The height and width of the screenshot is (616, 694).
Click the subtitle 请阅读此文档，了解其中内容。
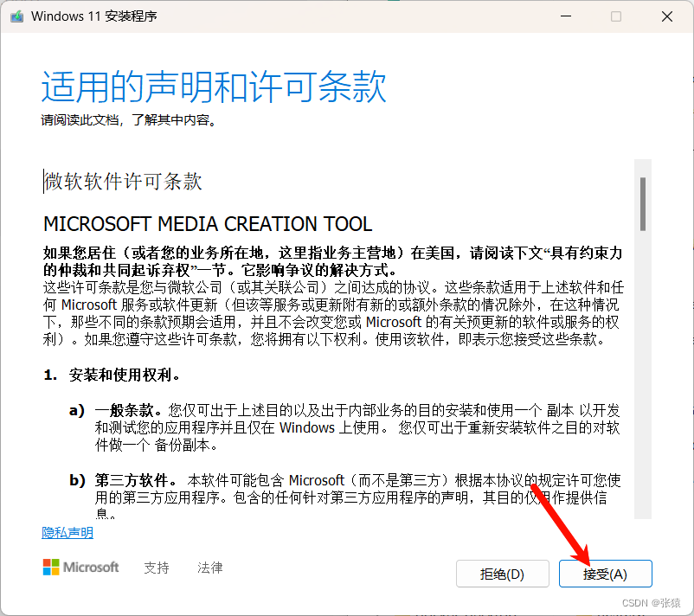click(129, 120)
